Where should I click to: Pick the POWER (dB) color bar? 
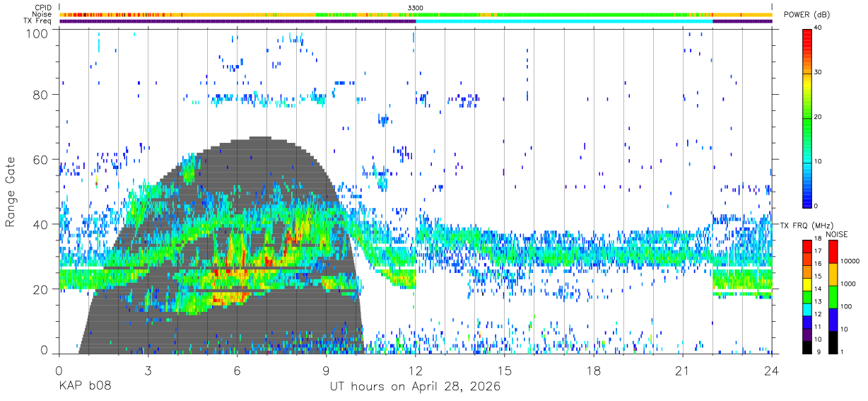coord(807,117)
